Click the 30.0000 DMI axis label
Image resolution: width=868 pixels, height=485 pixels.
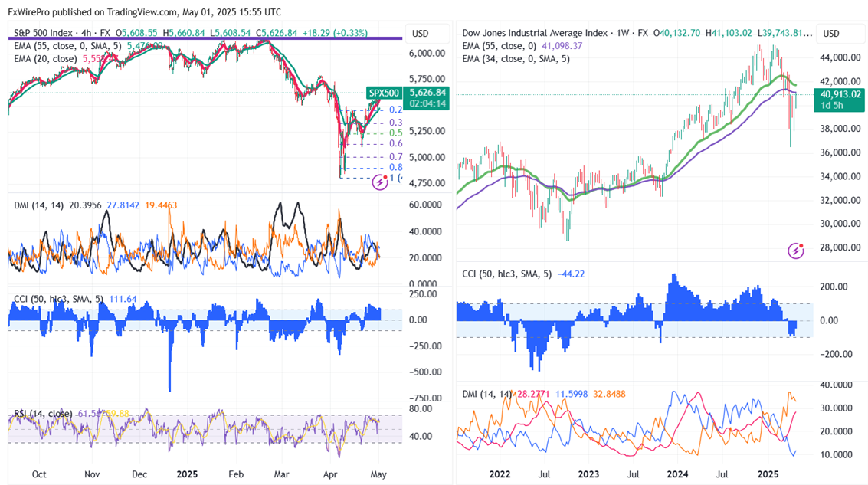point(836,408)
